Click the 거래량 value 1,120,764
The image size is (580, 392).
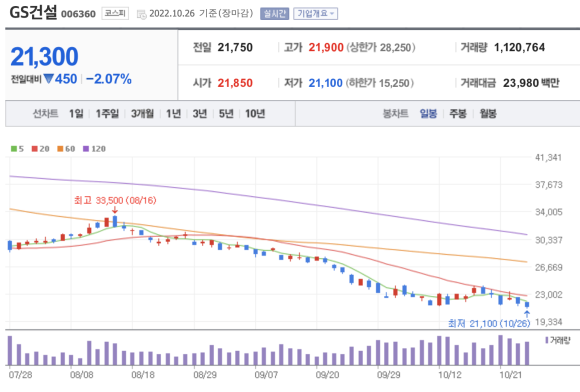(x=519, y=47)
